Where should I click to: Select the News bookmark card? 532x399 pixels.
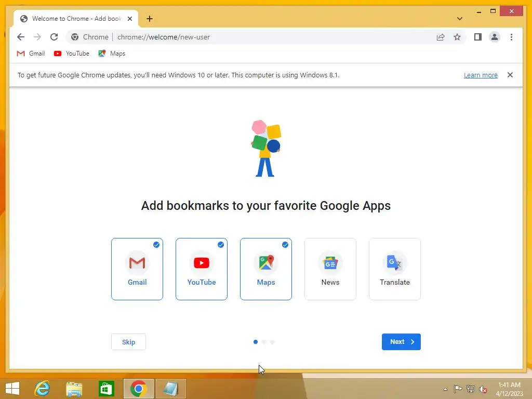coord(330,269)
